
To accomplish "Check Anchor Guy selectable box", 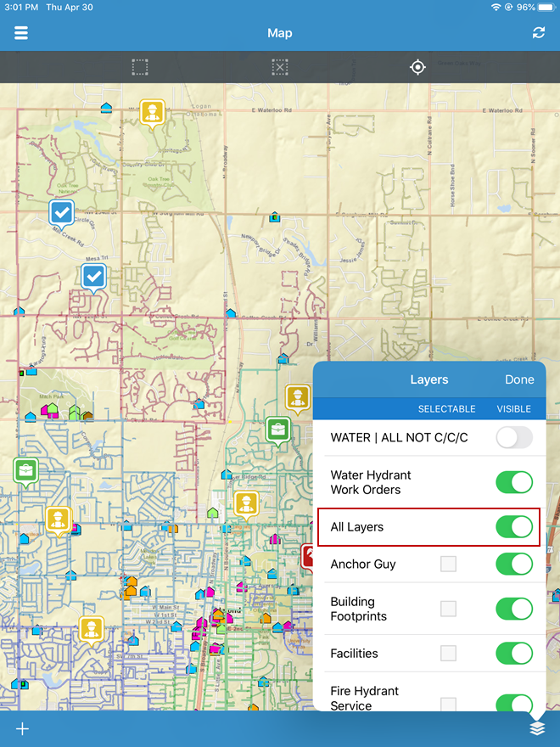I will pos(448,564).
